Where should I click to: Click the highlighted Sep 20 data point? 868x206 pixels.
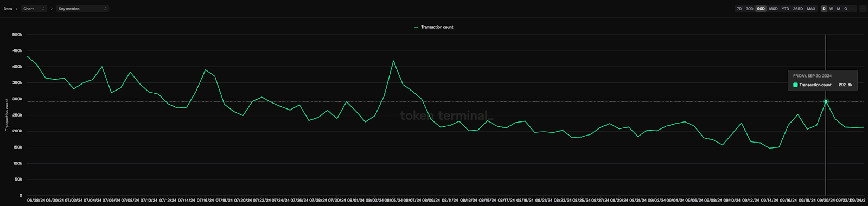pos(826,101)
